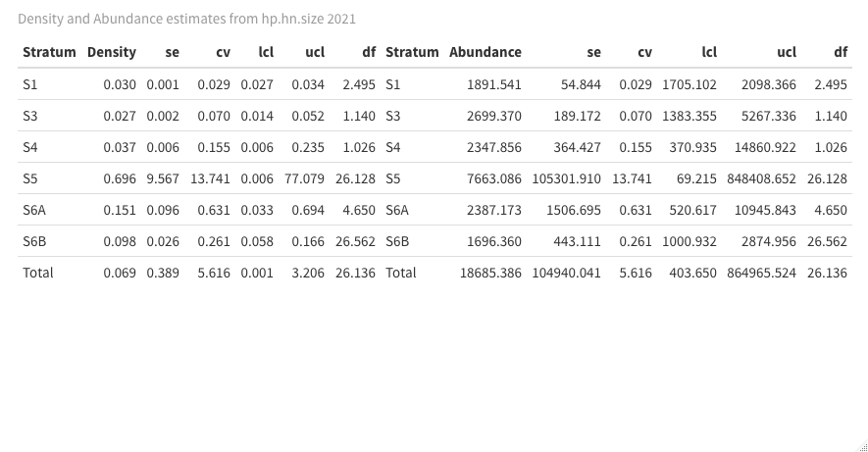The height and width of the screenshot is (452, 868).
Task: Click the Abundance column header
Action: [485, 52]
